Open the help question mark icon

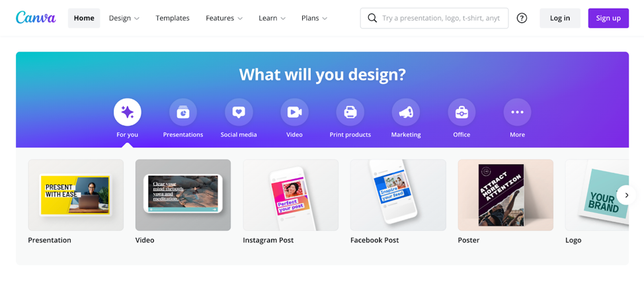click(x=522, y=18)
